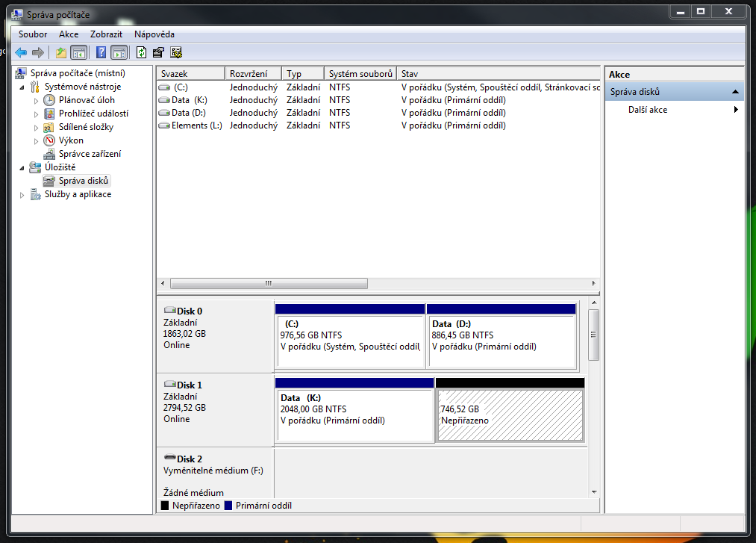
Task: Select Správce zařízení in the tree
Action: coord(90,154)
